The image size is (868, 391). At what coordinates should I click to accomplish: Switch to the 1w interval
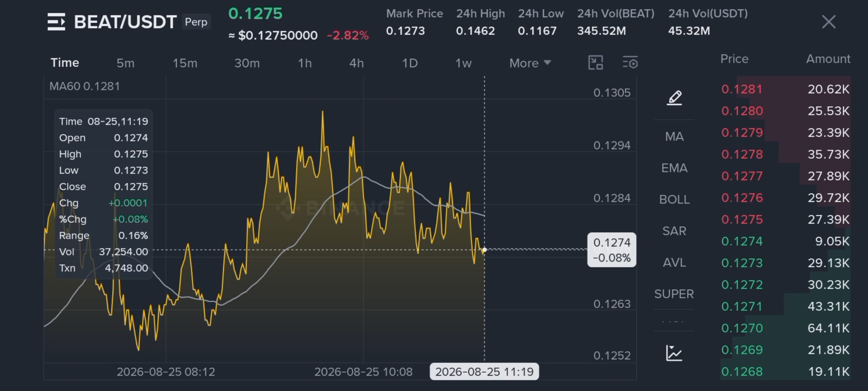463,63
